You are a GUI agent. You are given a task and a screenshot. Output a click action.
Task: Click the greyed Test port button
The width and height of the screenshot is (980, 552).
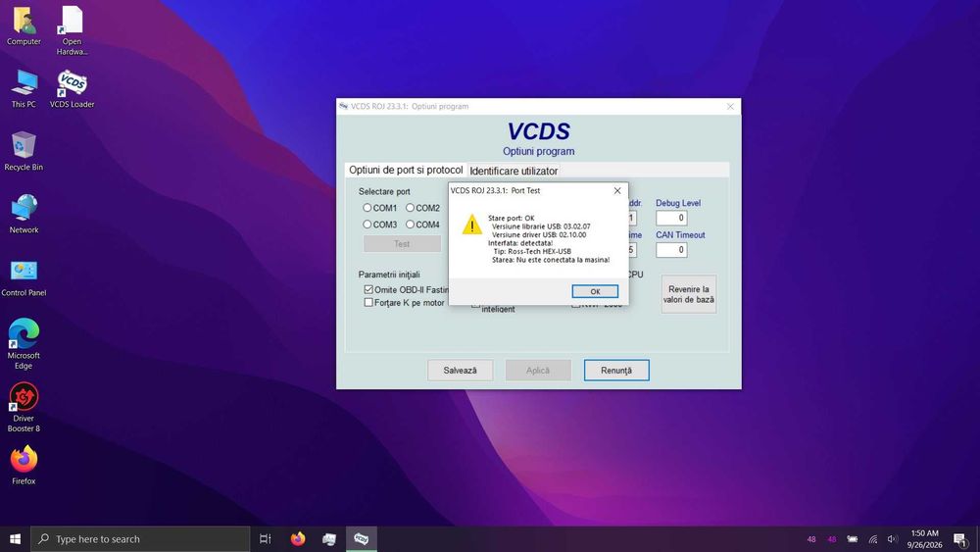(x=402, y=244)
